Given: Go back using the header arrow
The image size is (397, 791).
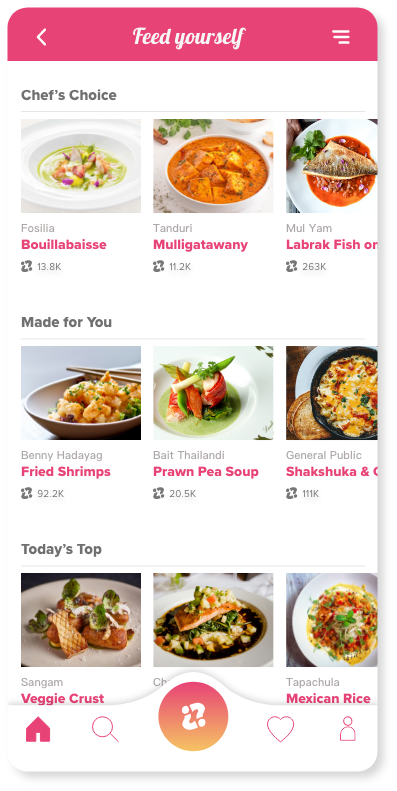Looking at the screenshot, I should [41, 37].
